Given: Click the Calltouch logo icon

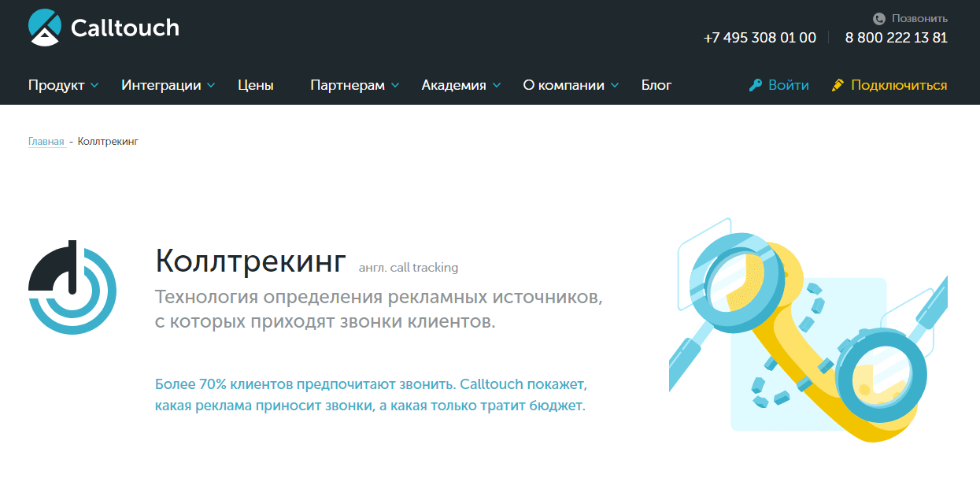Looking at the screenshot, I should tap(45, 28).
